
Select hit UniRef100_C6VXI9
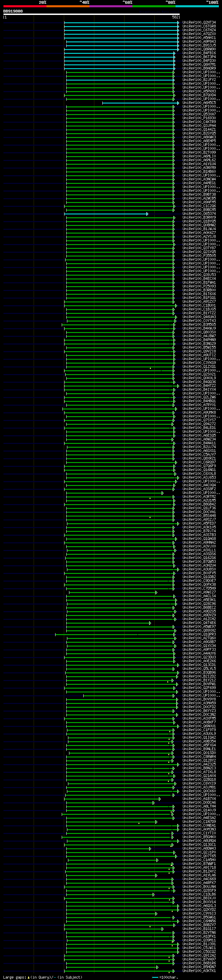pos(199,783)
